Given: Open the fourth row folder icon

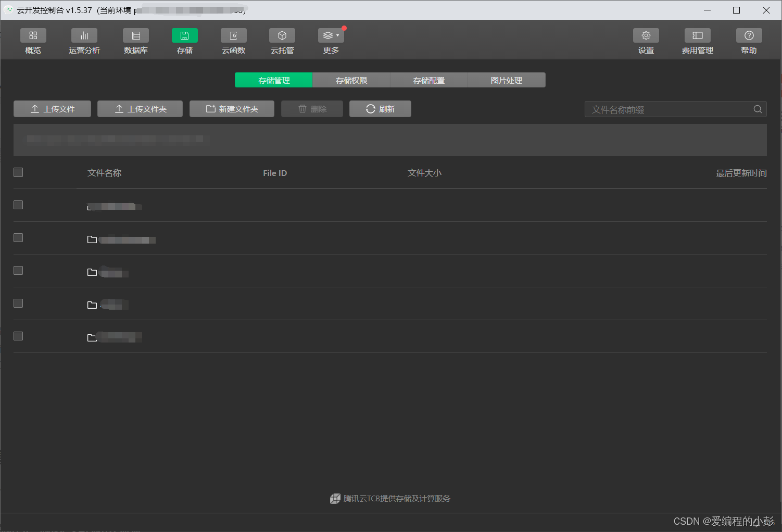Looking at the screenshot, I should tap(92, 305).
